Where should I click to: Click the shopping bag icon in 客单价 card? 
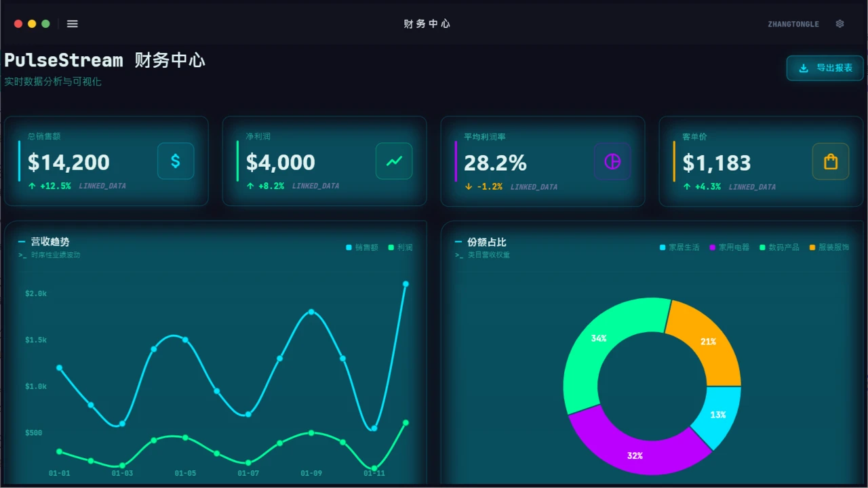pos(831,161)
